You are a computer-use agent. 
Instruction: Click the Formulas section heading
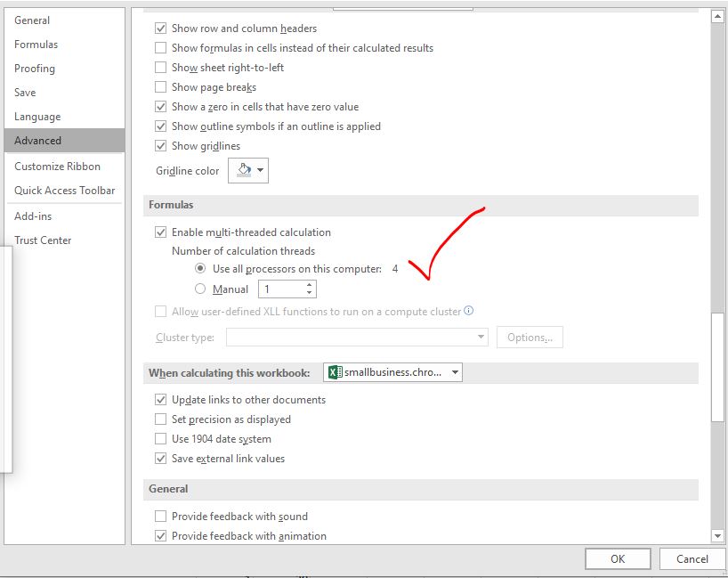click(x=171, y=205)
